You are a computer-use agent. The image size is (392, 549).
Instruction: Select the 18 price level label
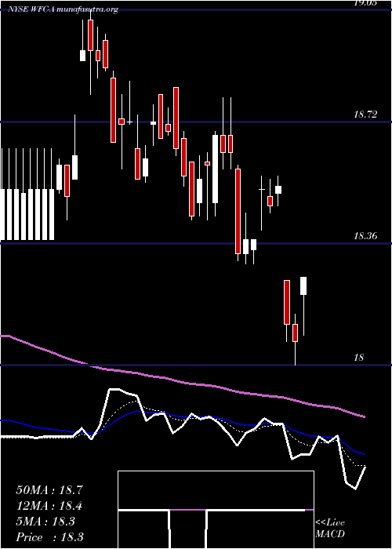pyautogui.click(x=359, y=358)
